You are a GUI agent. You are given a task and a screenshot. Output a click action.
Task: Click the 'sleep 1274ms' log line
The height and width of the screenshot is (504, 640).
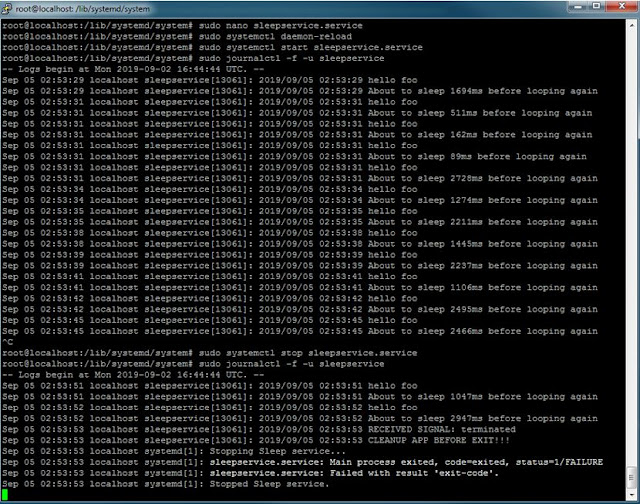tap(300, 200)
